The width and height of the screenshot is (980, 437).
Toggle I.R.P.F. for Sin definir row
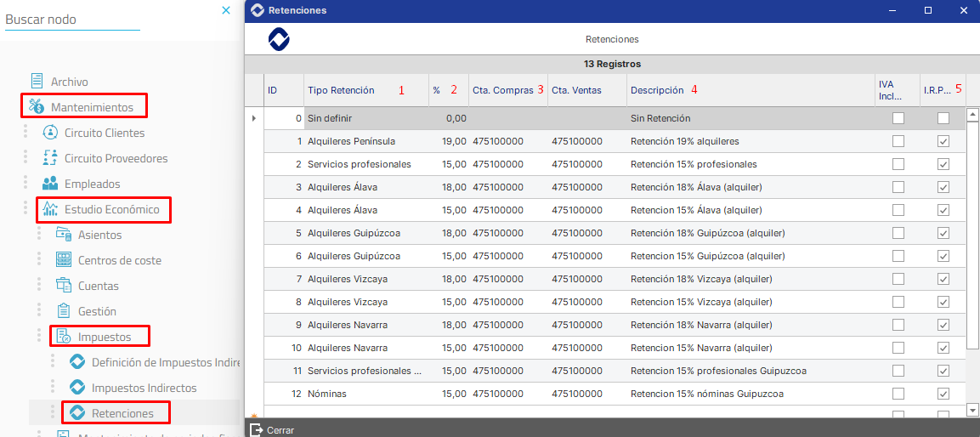(x=943, y=118)
